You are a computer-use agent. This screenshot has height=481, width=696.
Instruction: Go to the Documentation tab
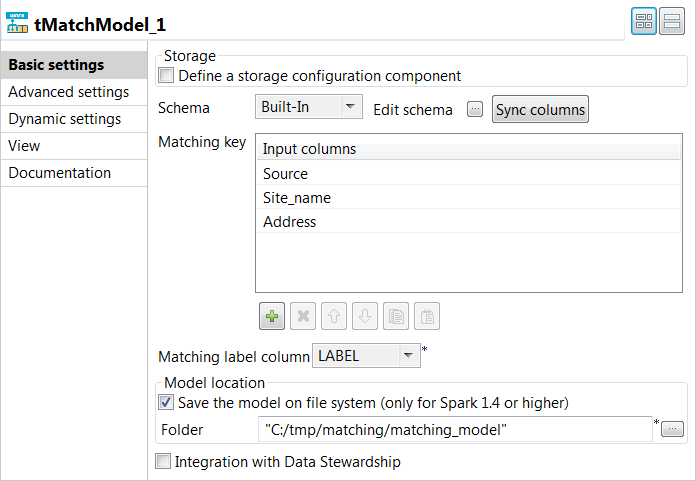(60, 173)
